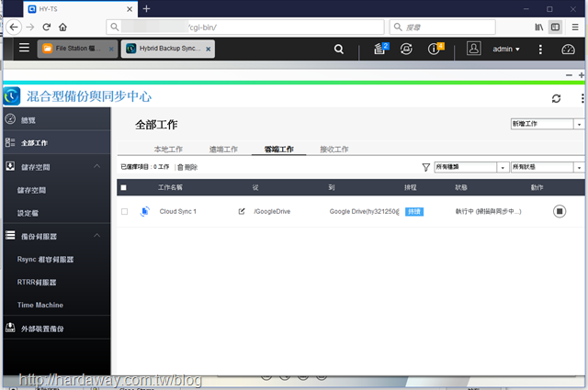Open event notifications info icon
This screenshot has height=390, width=588.
(x=435, y=49)
